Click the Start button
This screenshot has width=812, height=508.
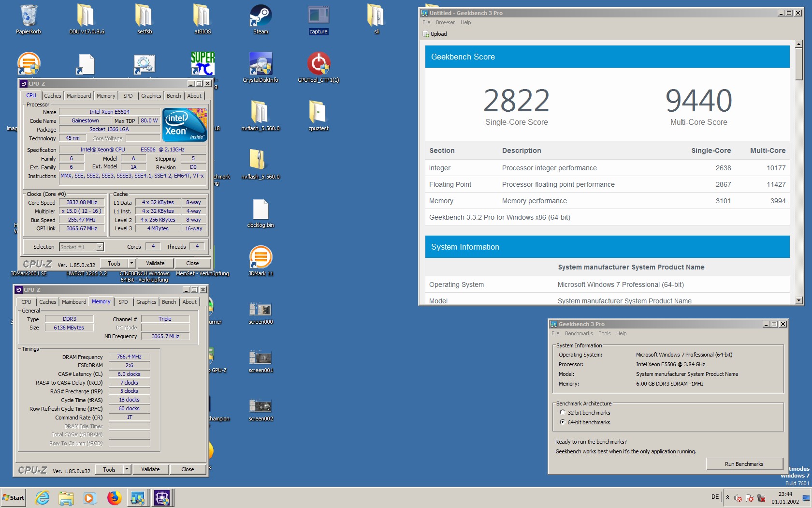pos(13,497)
